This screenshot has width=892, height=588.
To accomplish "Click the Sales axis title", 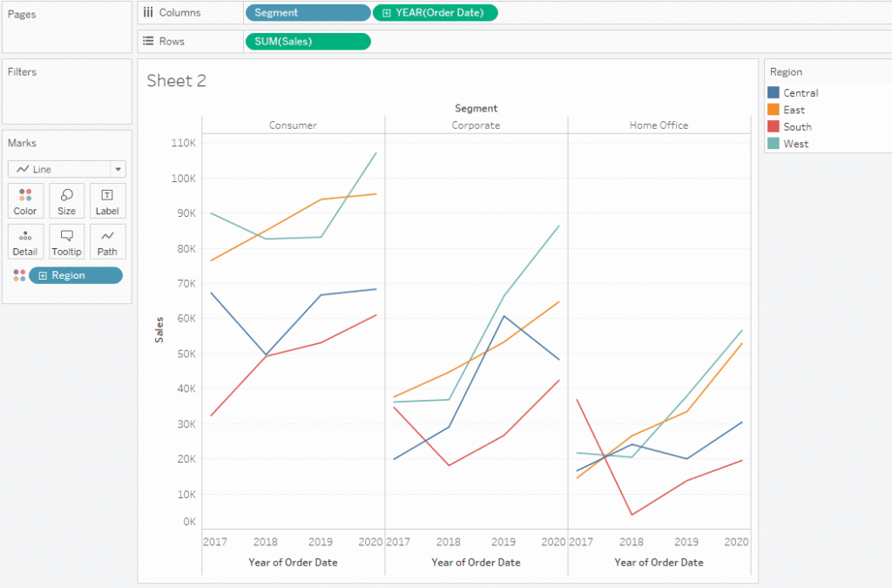I will click(x=159, y=330).
